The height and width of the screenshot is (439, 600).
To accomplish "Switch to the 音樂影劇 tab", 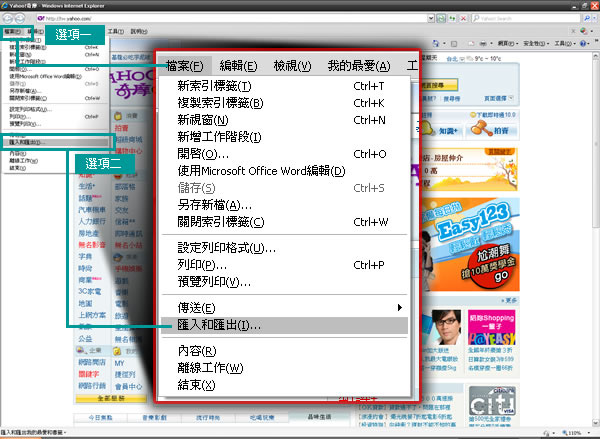I will pos(154,418).
